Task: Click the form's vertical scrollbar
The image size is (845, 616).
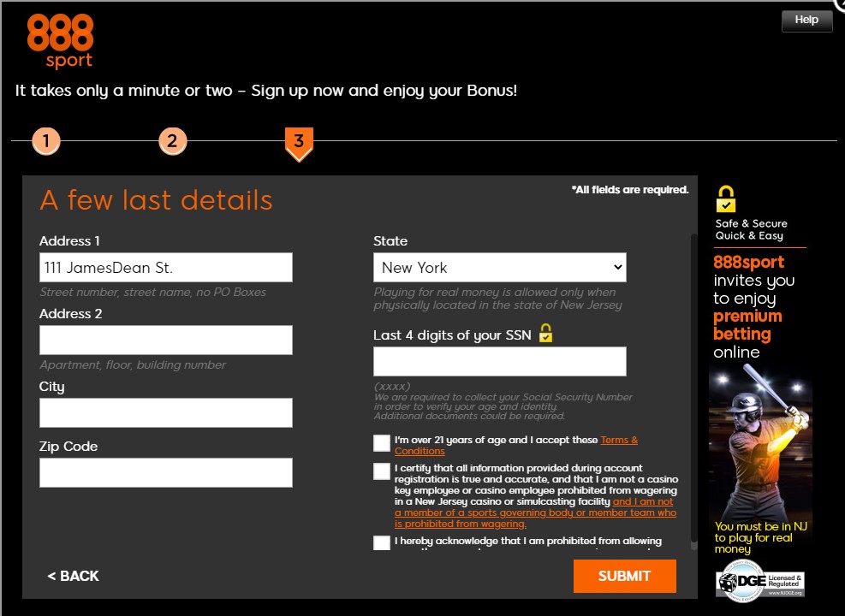Action: pos(694,392)
